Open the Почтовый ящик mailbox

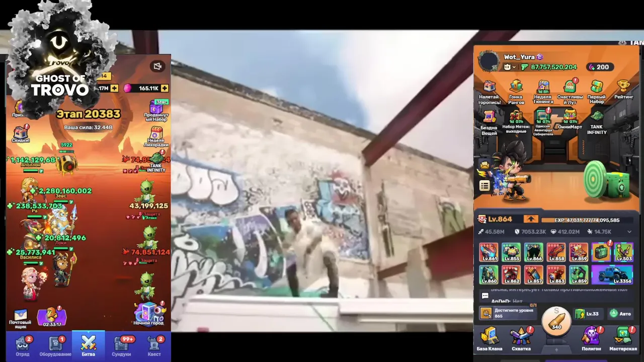pos(20,320)
